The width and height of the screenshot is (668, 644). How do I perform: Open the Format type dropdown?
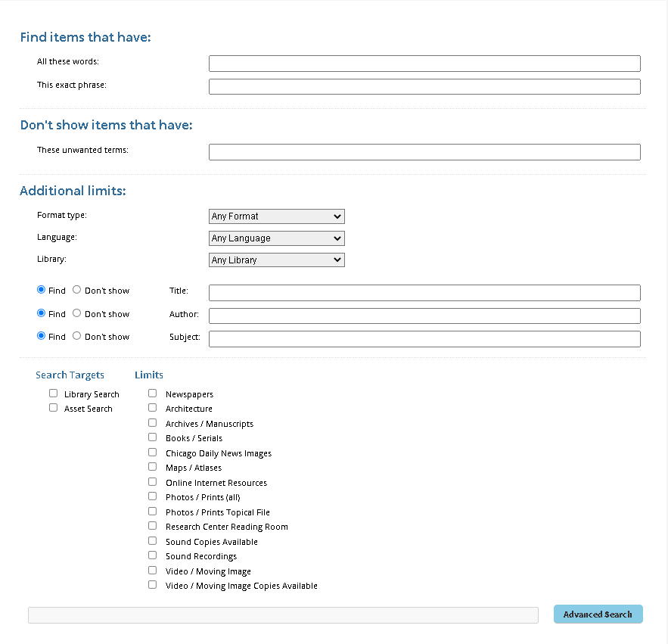click(276, 216)
